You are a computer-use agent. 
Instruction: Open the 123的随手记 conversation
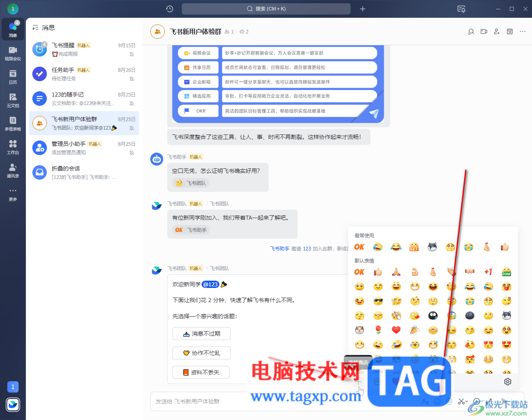click(84, 99)
